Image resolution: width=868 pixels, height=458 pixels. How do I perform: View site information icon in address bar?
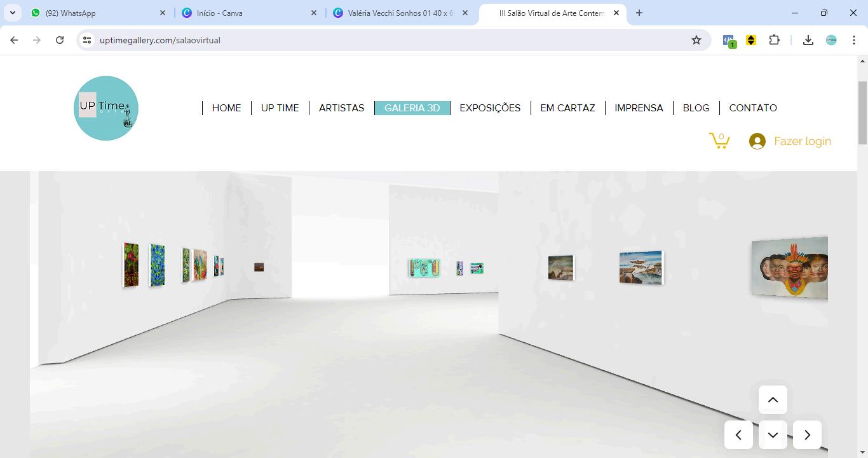pyautogui.click(x=87, y=40)
